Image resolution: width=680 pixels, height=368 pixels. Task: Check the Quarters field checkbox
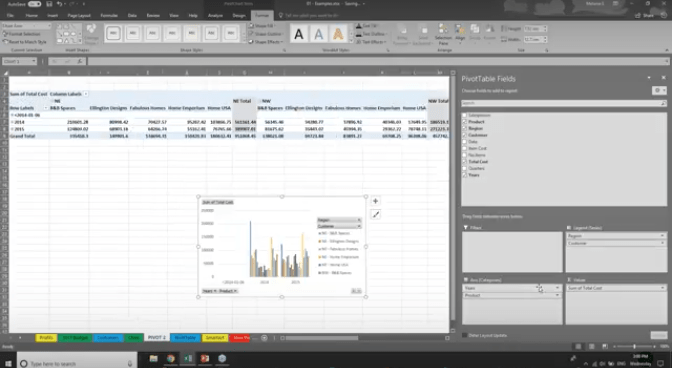pyautogui.click(x=464, y=168)
